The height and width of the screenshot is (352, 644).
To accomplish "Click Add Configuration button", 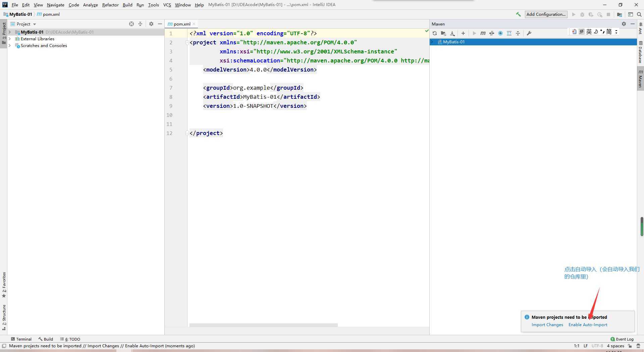I will pos(546,14).
